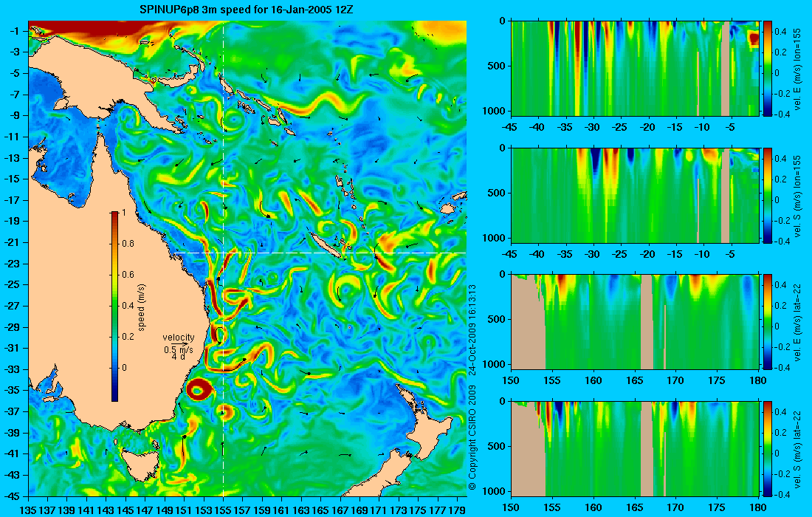812x517 pixels.
Task: Click the Tasmania landmass on the map
Action: [x=135, y=462]
